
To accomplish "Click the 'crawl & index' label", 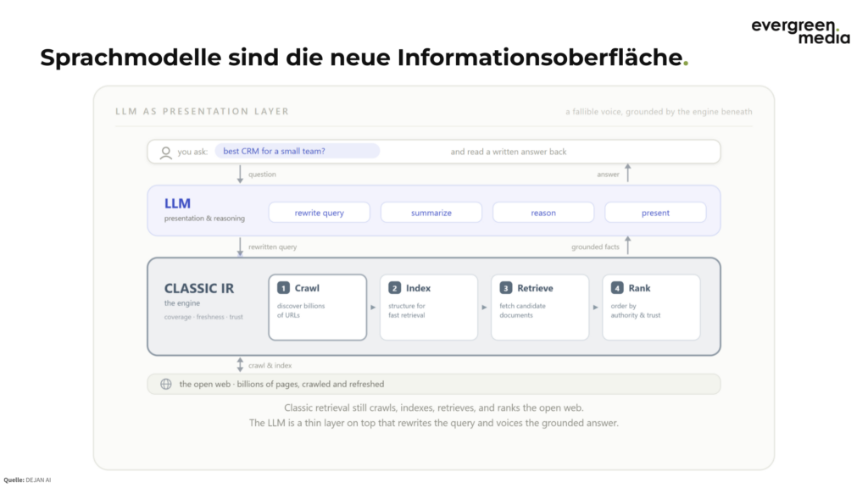I will [x=270, y=365].
